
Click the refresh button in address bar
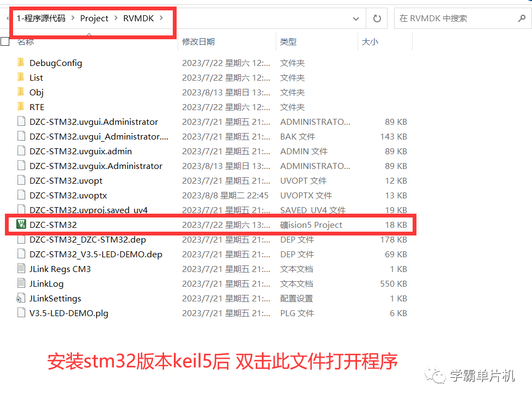coord(377,19)
